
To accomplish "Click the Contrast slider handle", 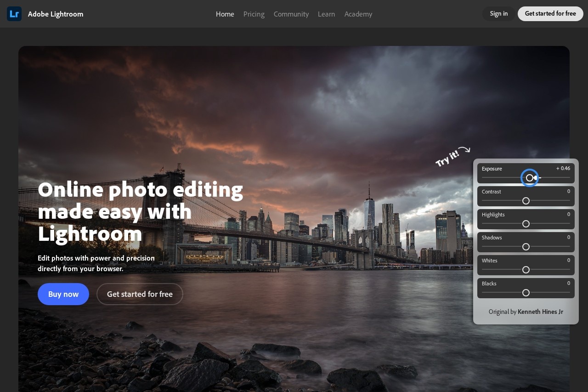I will click(526, 201).
